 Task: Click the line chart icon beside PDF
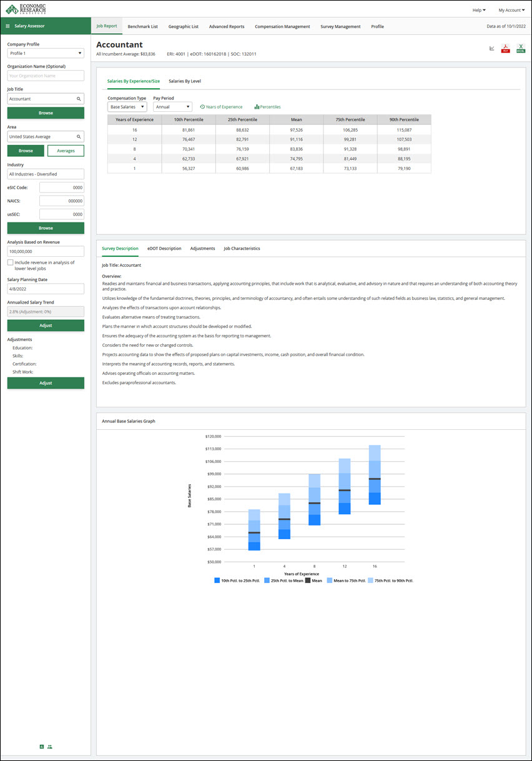491,49
